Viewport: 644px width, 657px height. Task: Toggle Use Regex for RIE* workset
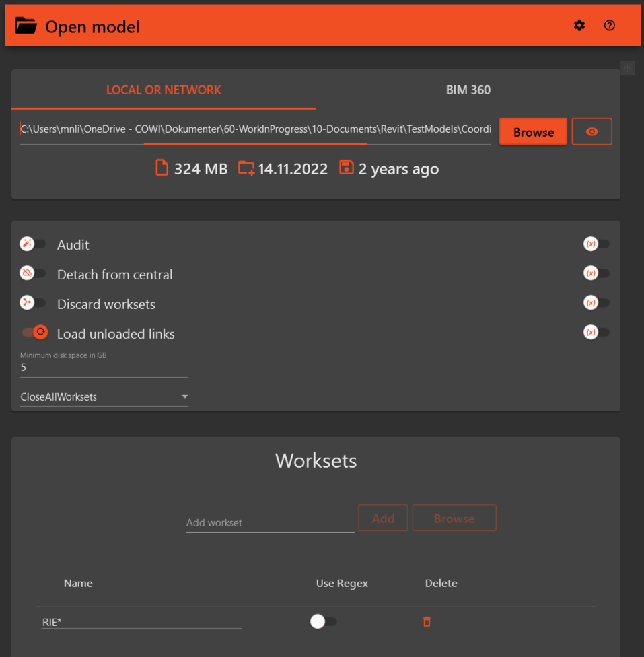[323, 622]
